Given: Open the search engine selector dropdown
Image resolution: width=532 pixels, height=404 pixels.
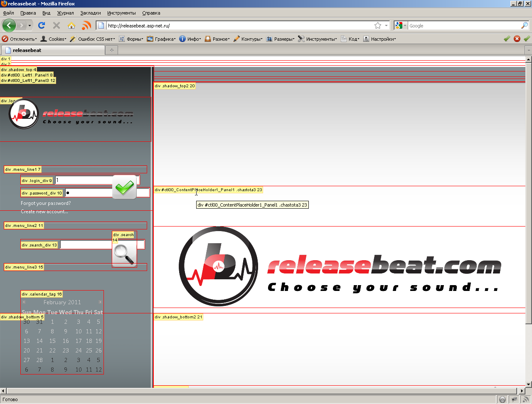Looking at the screenshot, I should (x=401, y=25).
